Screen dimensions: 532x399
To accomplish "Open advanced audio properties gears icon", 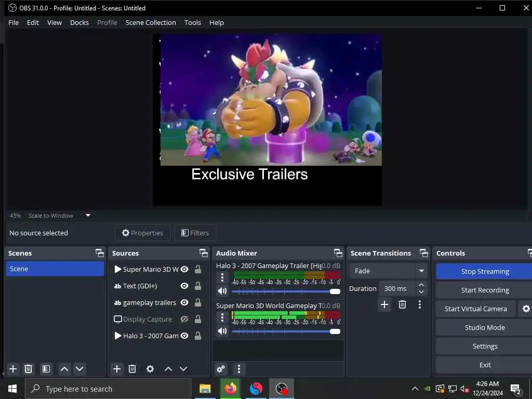I will click(x=220, y=369).
